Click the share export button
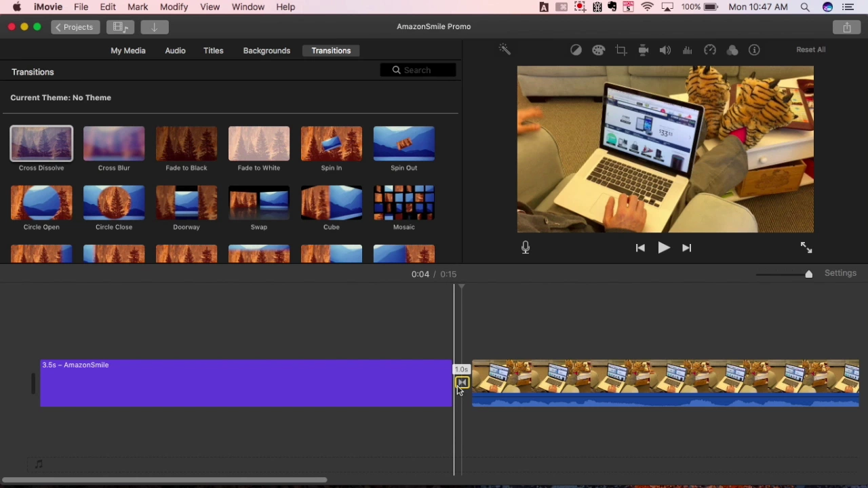Screen dimensions: 868x488 click(847, 27)
